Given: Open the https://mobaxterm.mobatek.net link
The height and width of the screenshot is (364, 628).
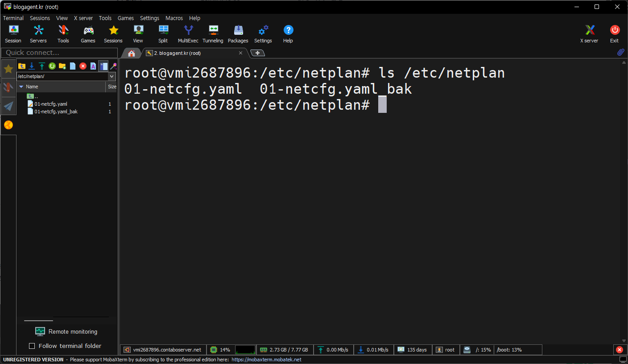Looking at the screenshot, I should point(267,360).
